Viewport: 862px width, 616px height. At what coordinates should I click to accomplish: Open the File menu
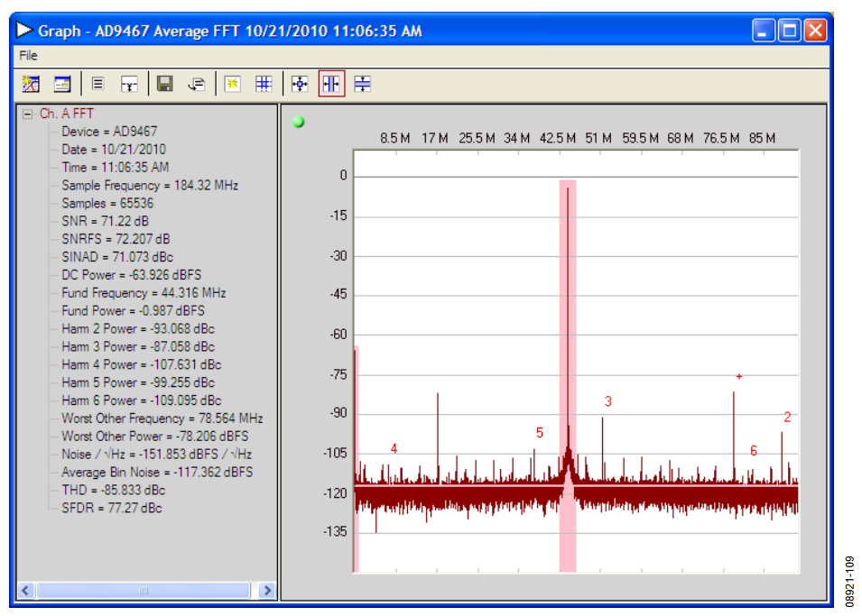click(28, 55)
